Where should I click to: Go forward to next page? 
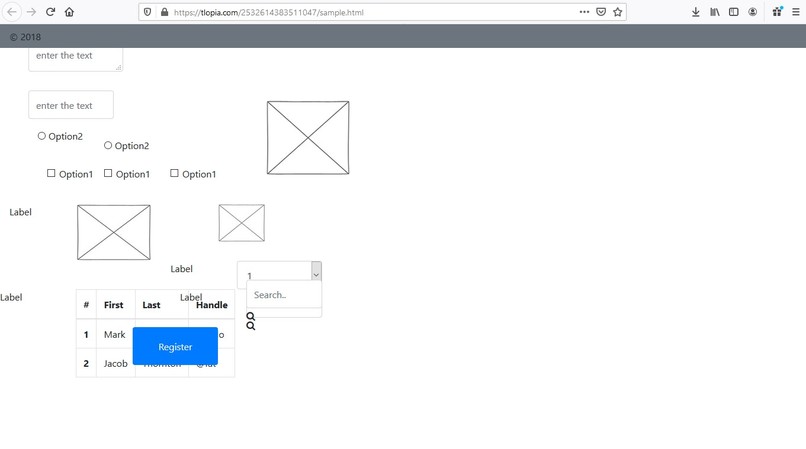tap(31, 12)
